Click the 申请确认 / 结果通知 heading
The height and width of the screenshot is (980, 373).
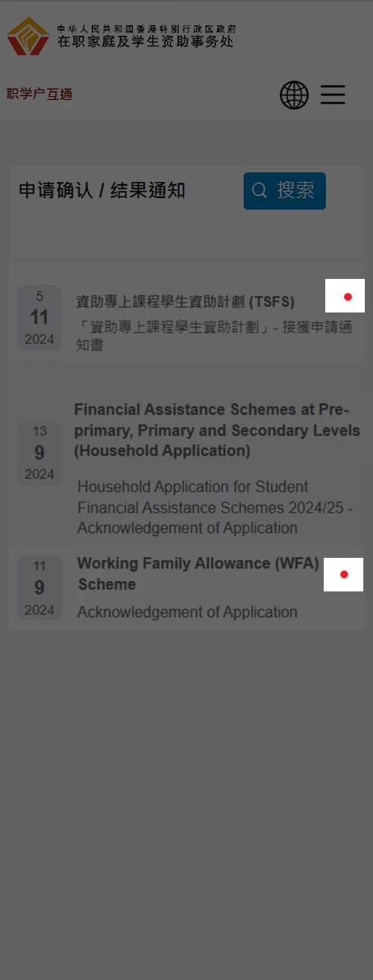point(101,191)
